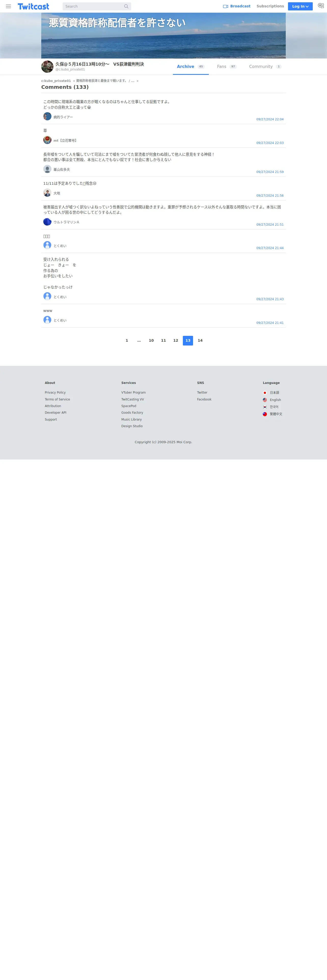
Task: Open username 峯山佐多夫
Action: coord(62,170)
